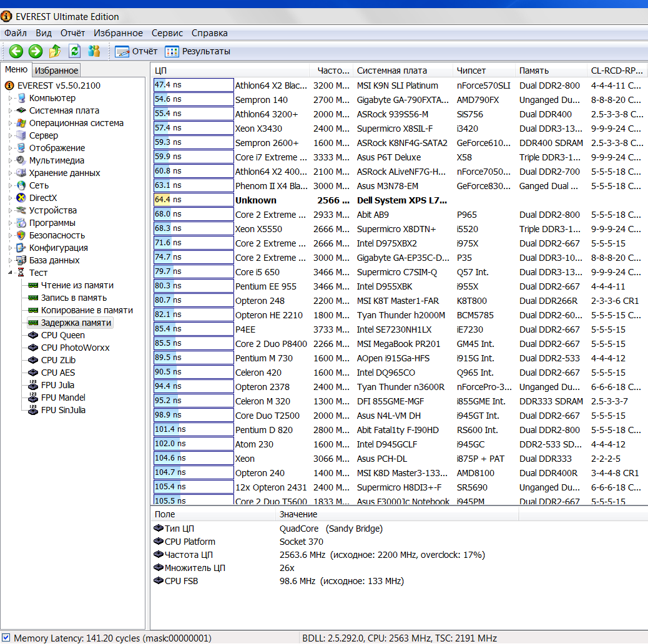Select CPU PhotoWorxx benchmark
This screenshot has height=644, width=648.
(x=75, y=348)
